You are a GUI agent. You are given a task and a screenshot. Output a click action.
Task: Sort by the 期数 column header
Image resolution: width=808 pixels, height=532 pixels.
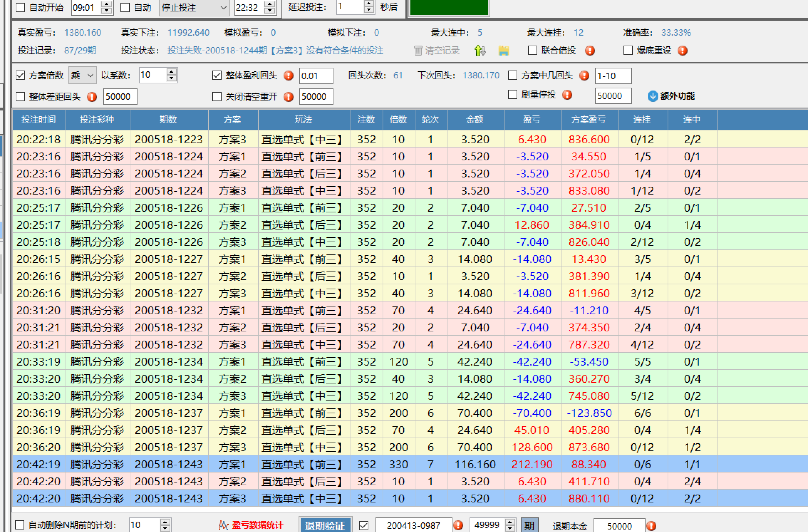(169, 120)
